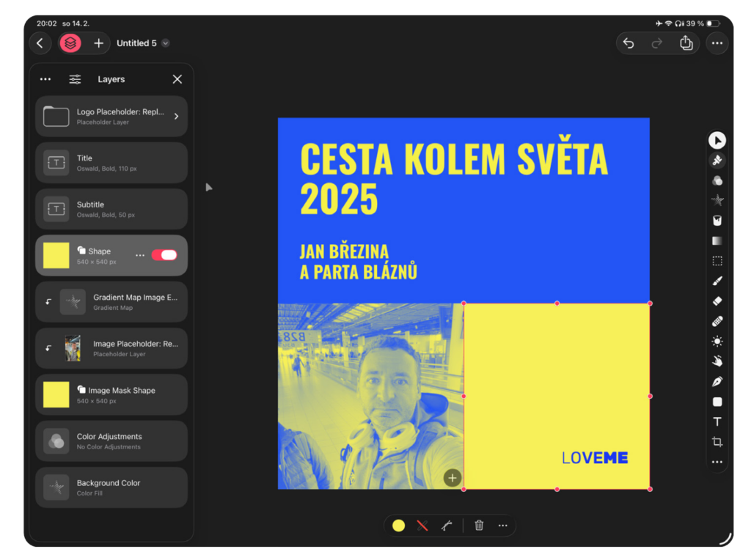Tap the undo arrow button
751x560 pixels.
pos(629,43)
